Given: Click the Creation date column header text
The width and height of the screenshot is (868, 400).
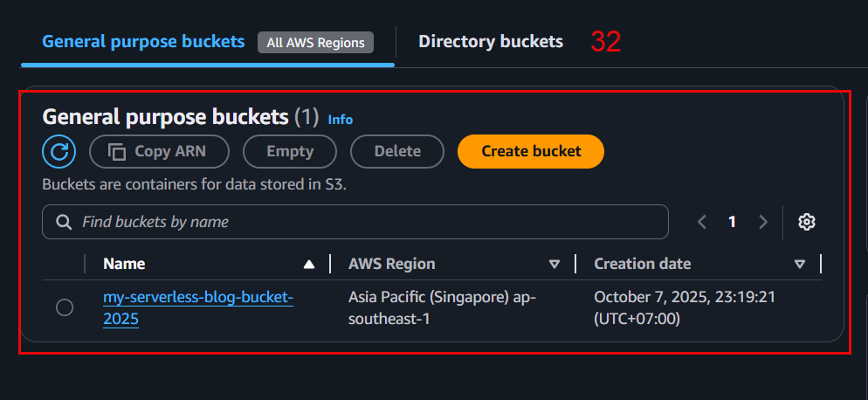Looking at the screenshot, I should (642, 264).
